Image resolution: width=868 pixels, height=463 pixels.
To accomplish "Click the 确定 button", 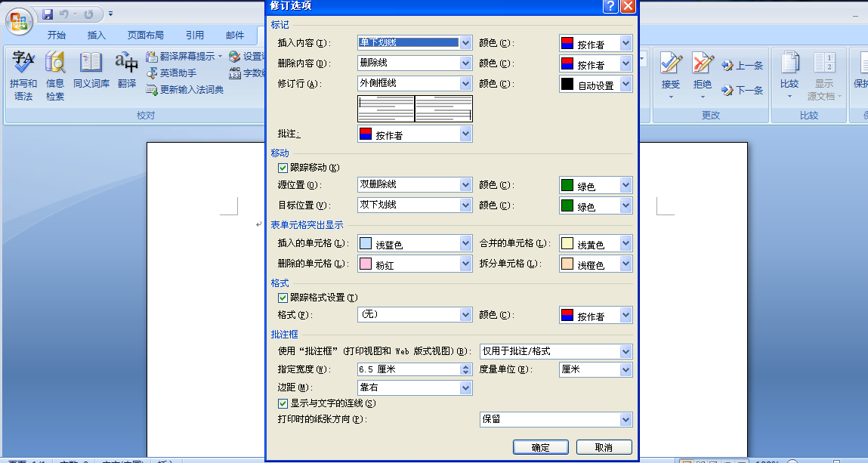I will (x=541, y=447).
